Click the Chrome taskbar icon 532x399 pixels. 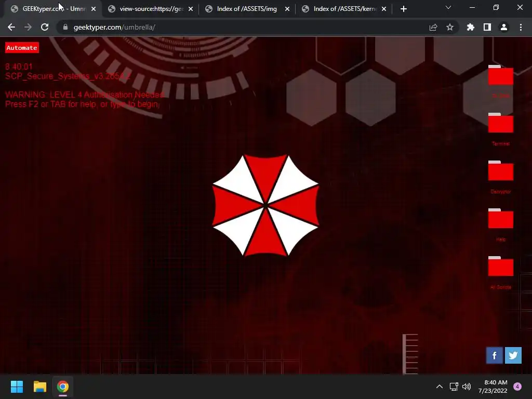(63, 387)
